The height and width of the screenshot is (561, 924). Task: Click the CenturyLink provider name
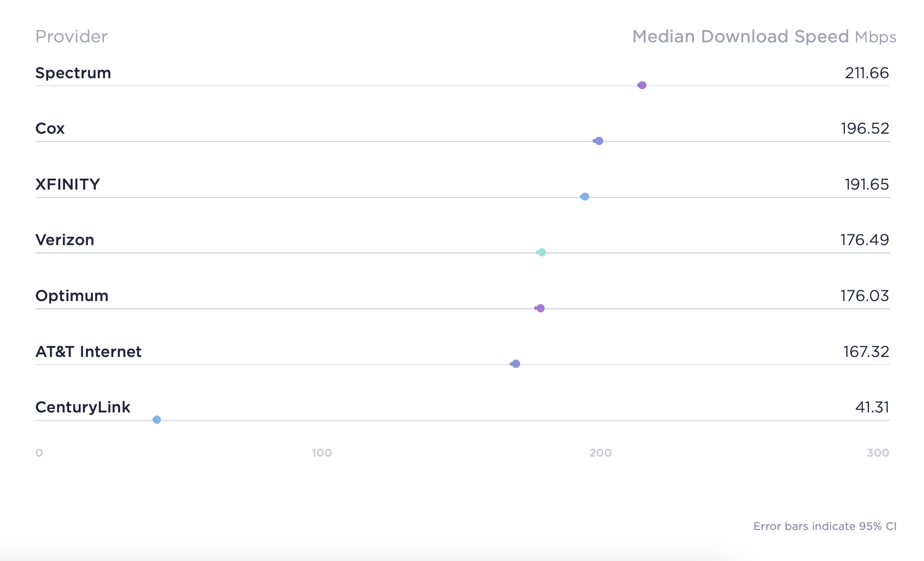pyautogui.click(x=83, y=407)
